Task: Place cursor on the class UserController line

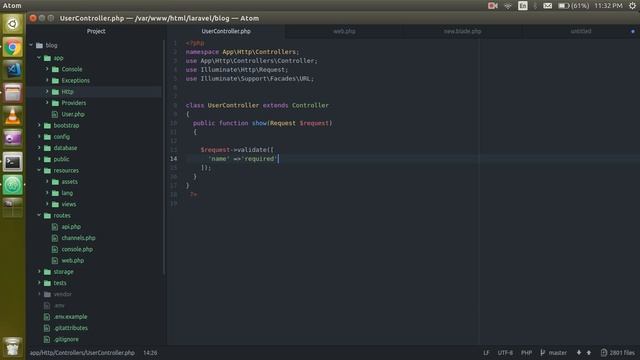Action: [257, 105]
